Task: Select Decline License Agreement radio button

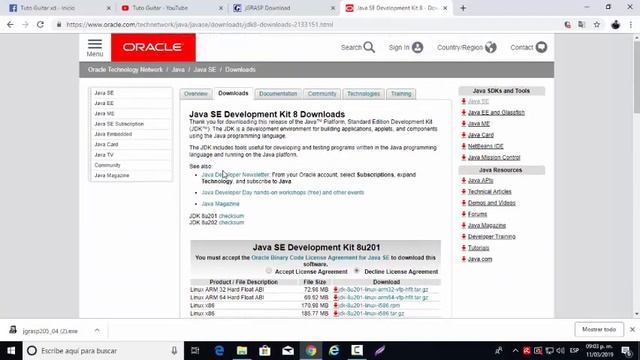Action: coord(357,271)
